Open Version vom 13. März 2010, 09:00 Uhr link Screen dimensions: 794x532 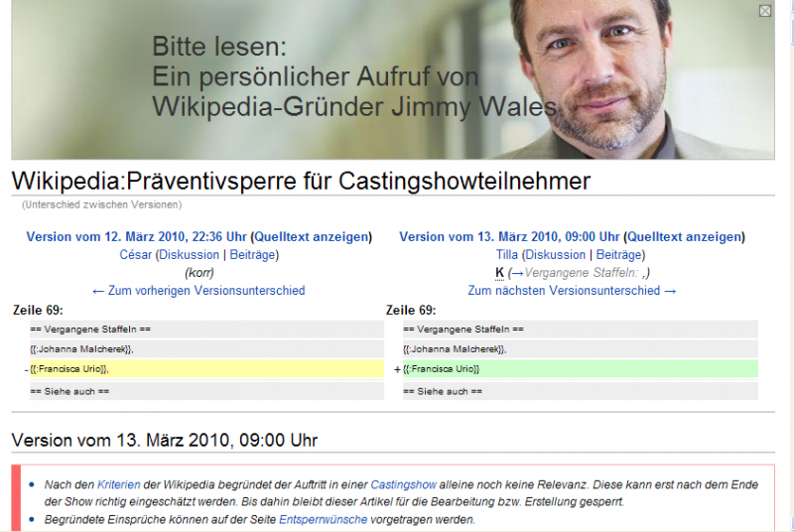pyautogui.click(x=509, y=237)
